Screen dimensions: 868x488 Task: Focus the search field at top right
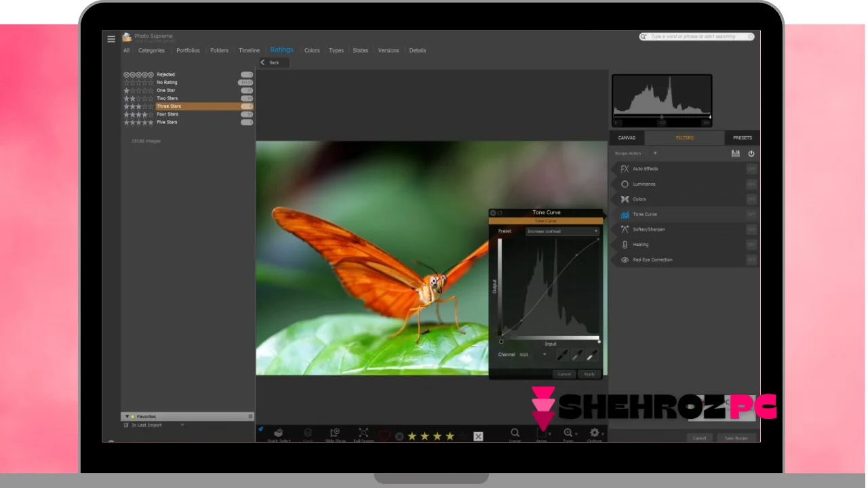point(697,37)
